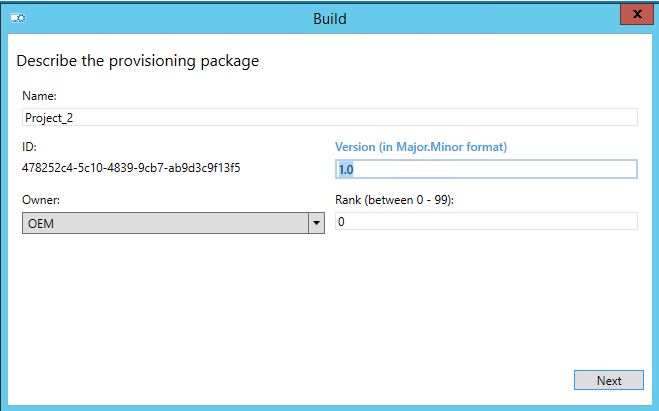
Task: Click the "Rank (between 0 - 99):" label
Action: [x=394, y=200]
